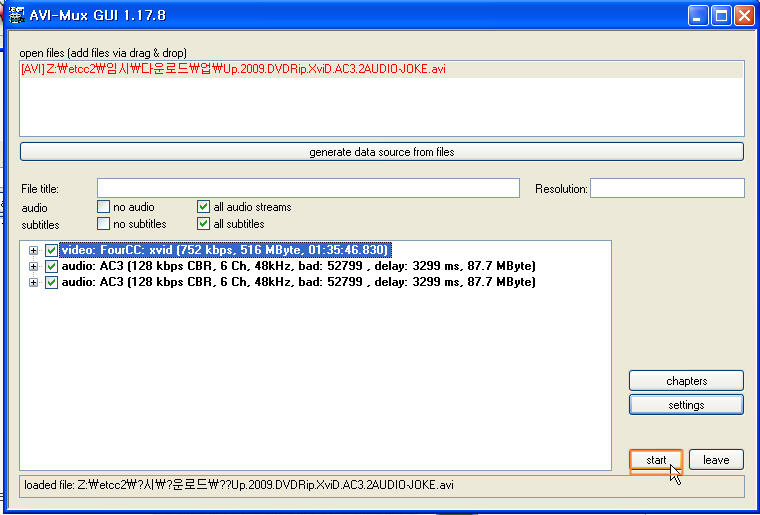Maximize the AVI-Mux GUI window
Viewport: 760px width, 515px height.
[x=721, y=16]
